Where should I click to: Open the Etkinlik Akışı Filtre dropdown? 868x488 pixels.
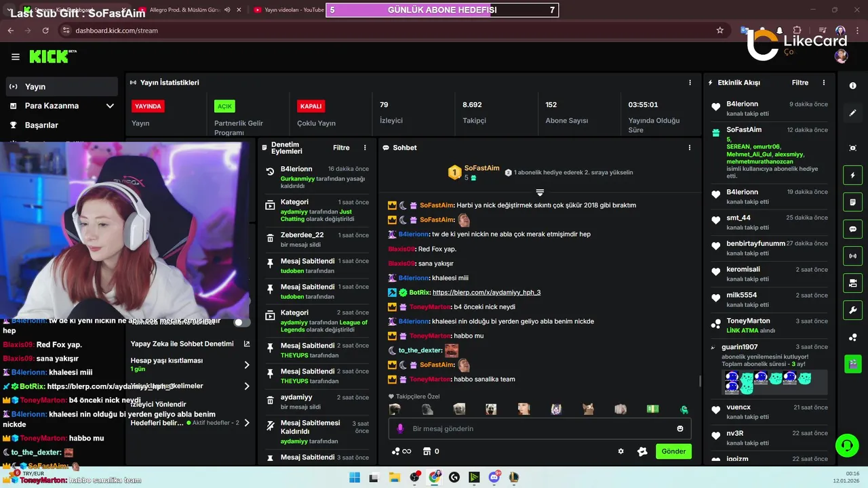click(x=800, y=83)
